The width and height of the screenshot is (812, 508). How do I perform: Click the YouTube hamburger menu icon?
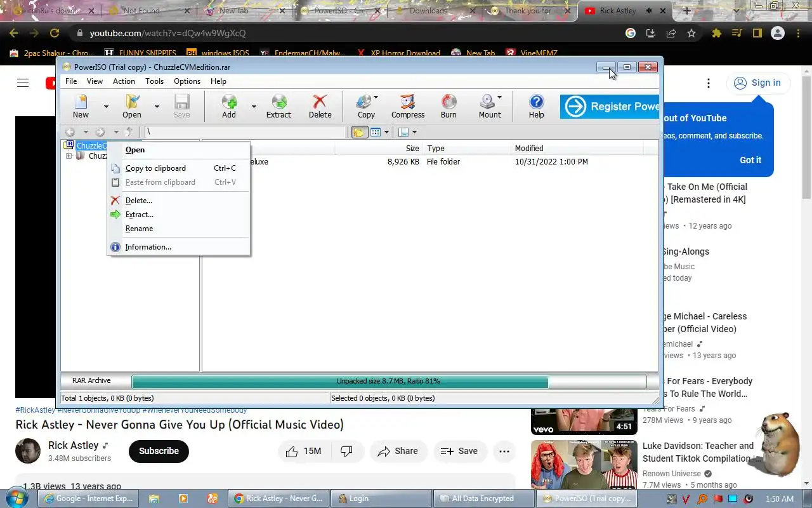point(23,83)
